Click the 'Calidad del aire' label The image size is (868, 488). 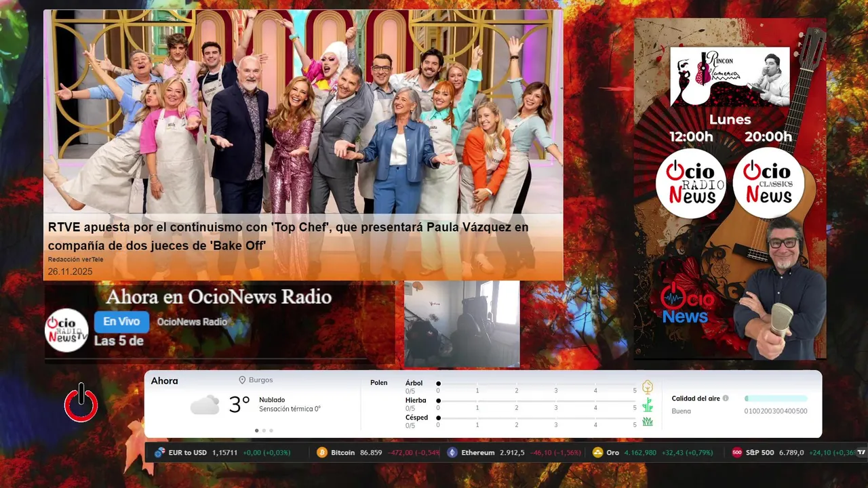point(696,399)
